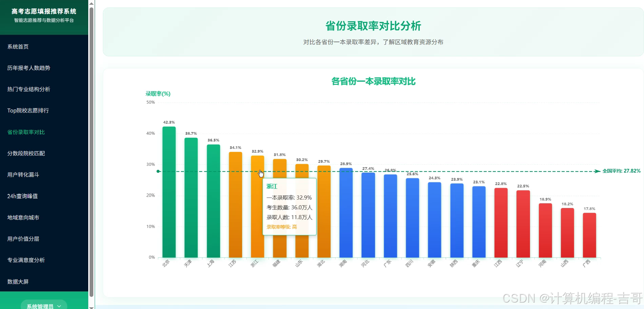
Task: Click the 安徽 bar labeled 24.3%
Action: tap(434, 220)
